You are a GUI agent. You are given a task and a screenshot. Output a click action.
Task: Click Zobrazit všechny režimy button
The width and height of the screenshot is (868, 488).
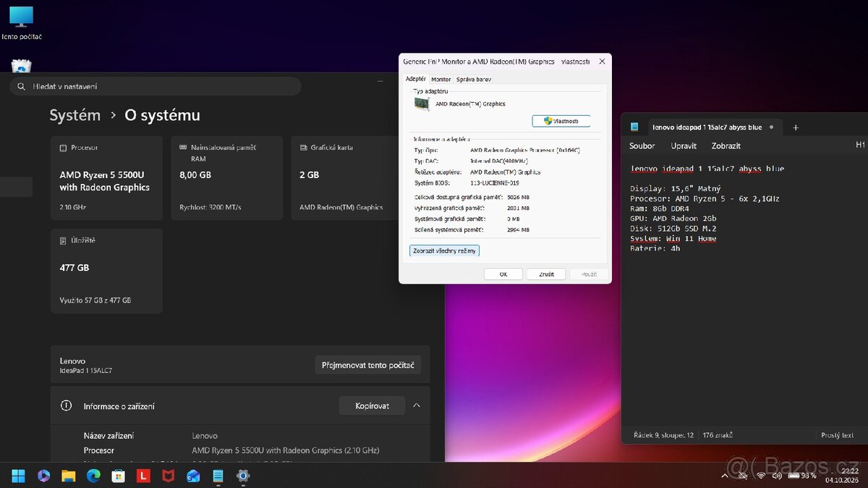point(444,251)
